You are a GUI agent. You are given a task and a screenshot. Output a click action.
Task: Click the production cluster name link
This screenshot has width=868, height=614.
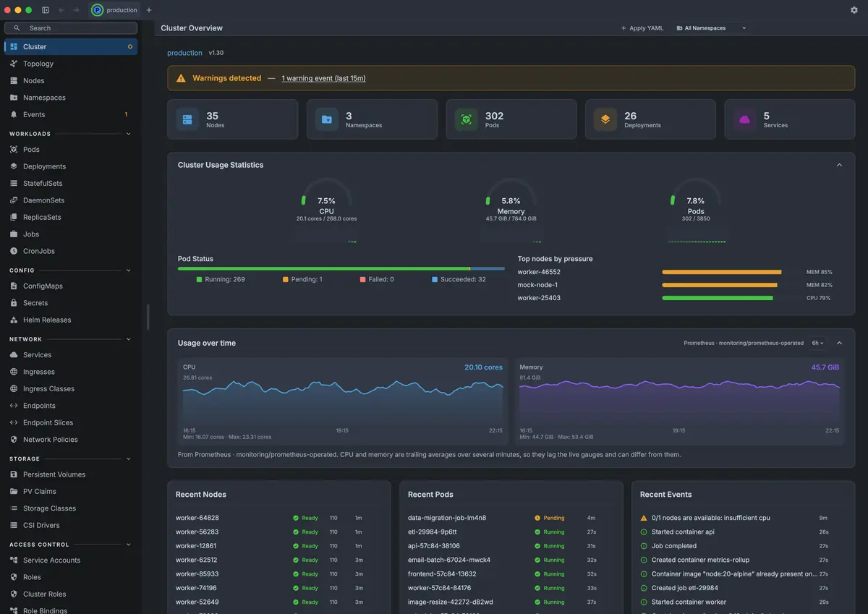point(184,53)
